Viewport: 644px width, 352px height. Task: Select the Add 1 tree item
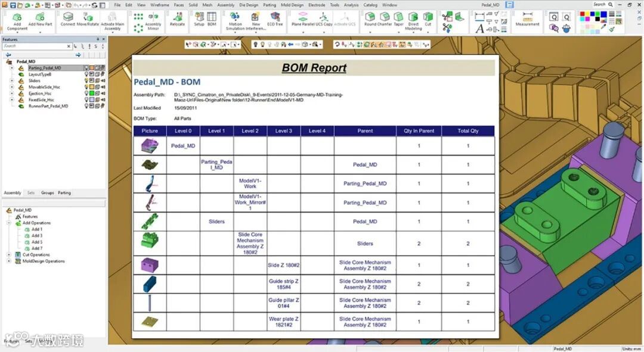34,229
